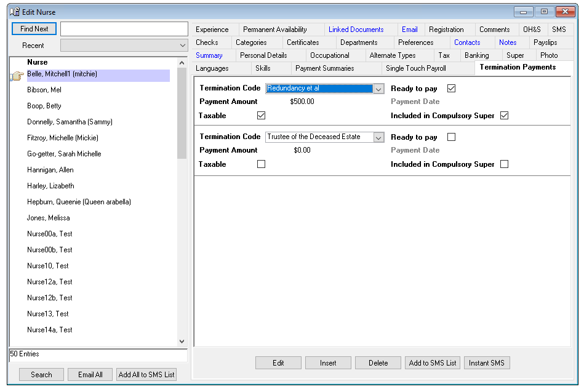Click the $500.00 payment amount
The image size is (584, 392).
coord(302,102)
